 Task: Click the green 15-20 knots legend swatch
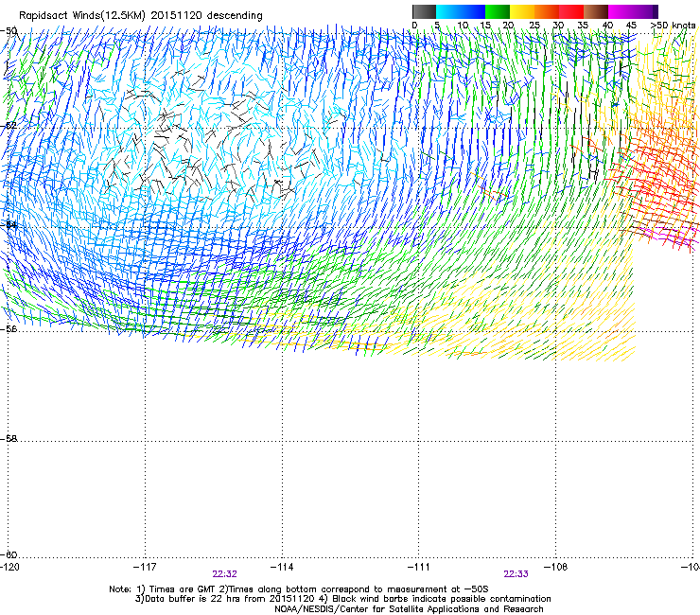498,11
